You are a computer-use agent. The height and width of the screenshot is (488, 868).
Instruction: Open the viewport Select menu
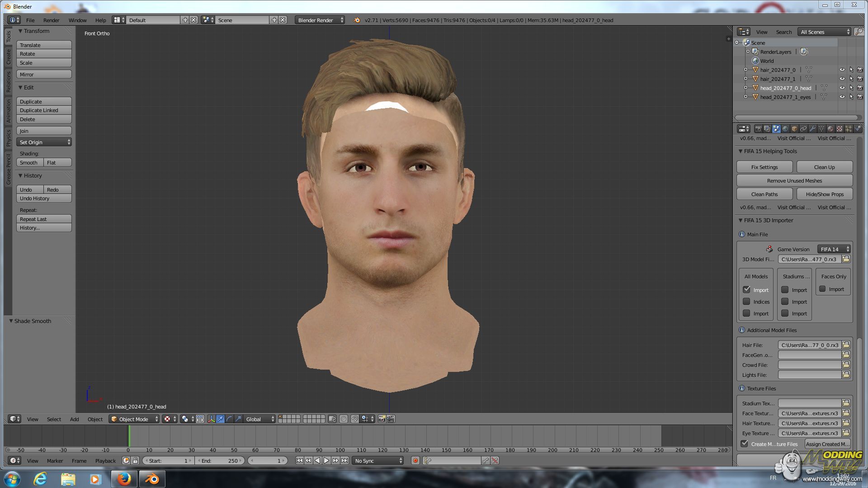coord(54,419)
